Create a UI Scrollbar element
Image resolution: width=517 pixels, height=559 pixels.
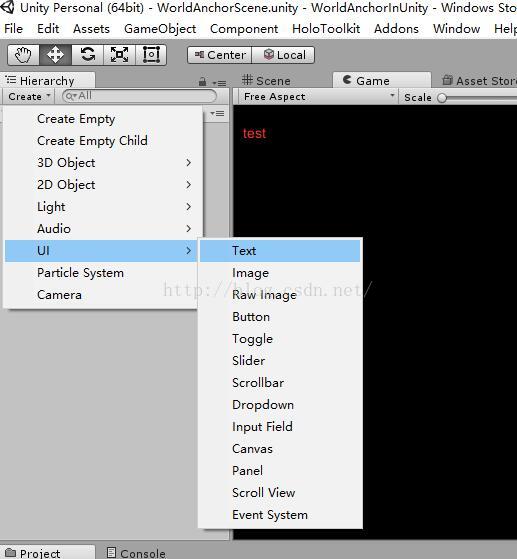(x=280, y=383)
